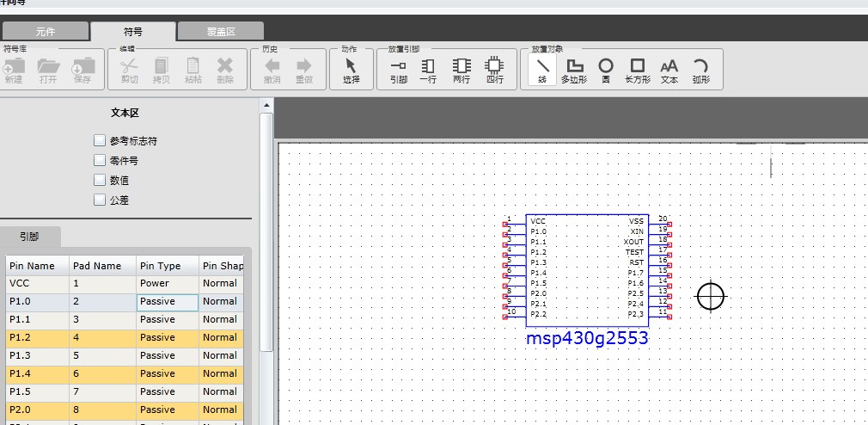Switch to the 符号 tab
This screenshot has width=868, height=425.
pyautogui.click(x=133, y=32)
